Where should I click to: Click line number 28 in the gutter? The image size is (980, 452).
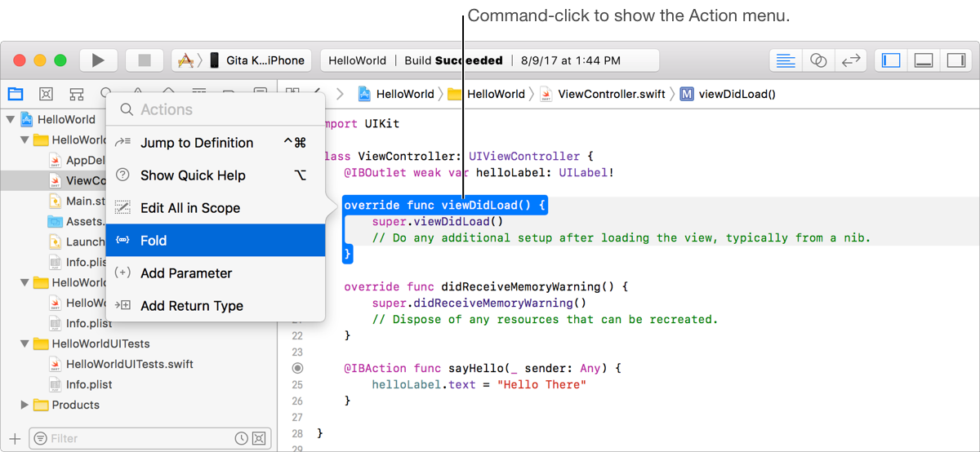(297, 433)
